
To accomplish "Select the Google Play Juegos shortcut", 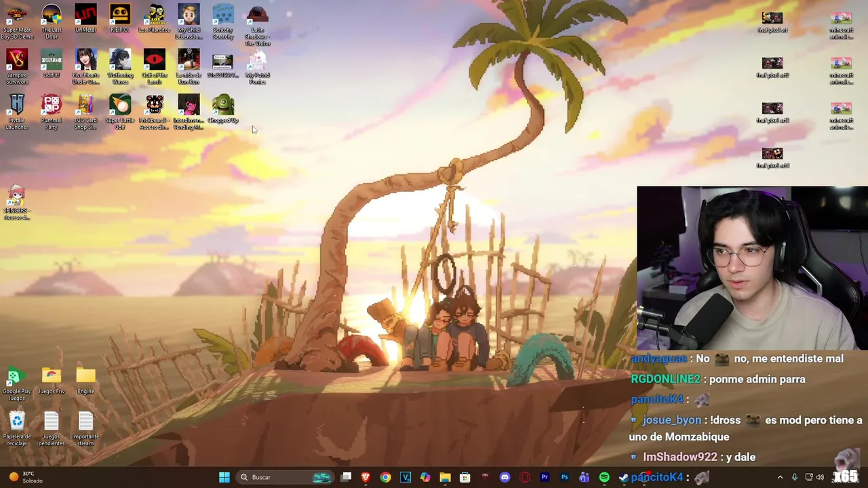I will coord(17,384).
